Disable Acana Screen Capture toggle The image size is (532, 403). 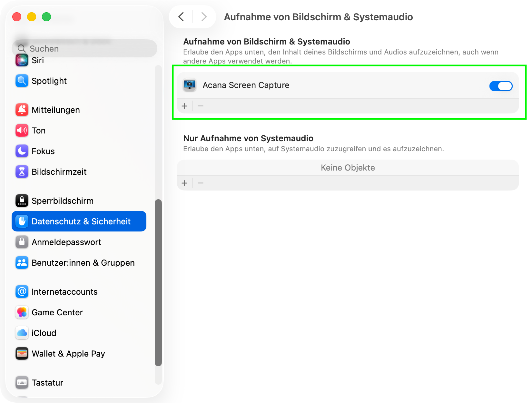(501, 86)
